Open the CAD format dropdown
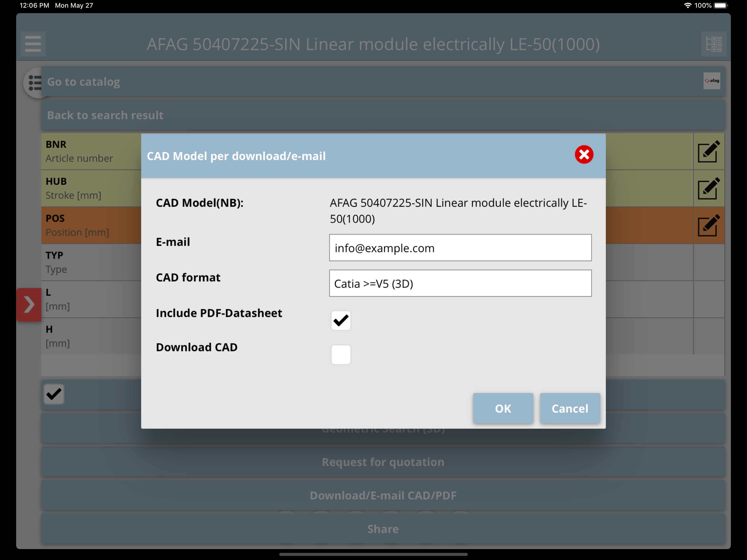Screen dimensions: 747x560 click(460, 283)
